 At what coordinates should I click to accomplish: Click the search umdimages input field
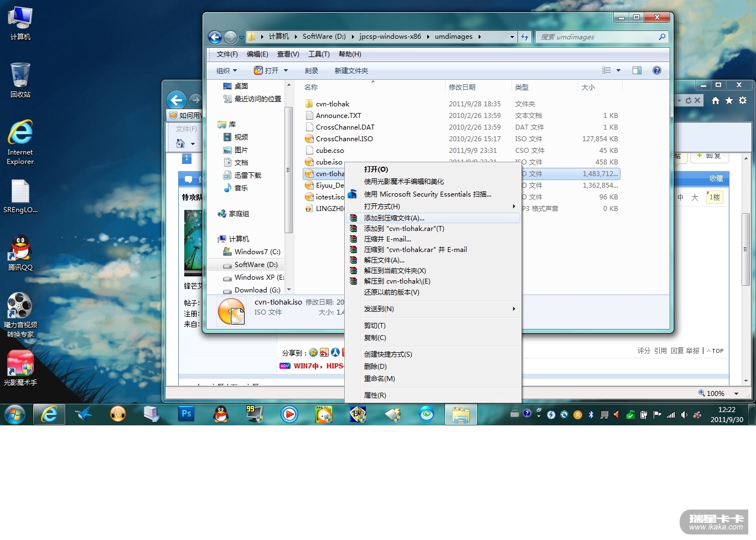coord(598,37)
